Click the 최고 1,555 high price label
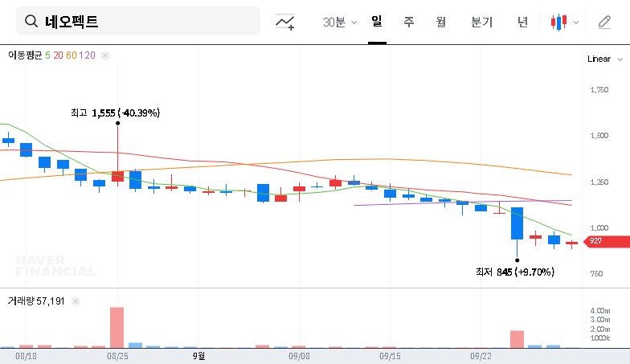 (116, 112)
